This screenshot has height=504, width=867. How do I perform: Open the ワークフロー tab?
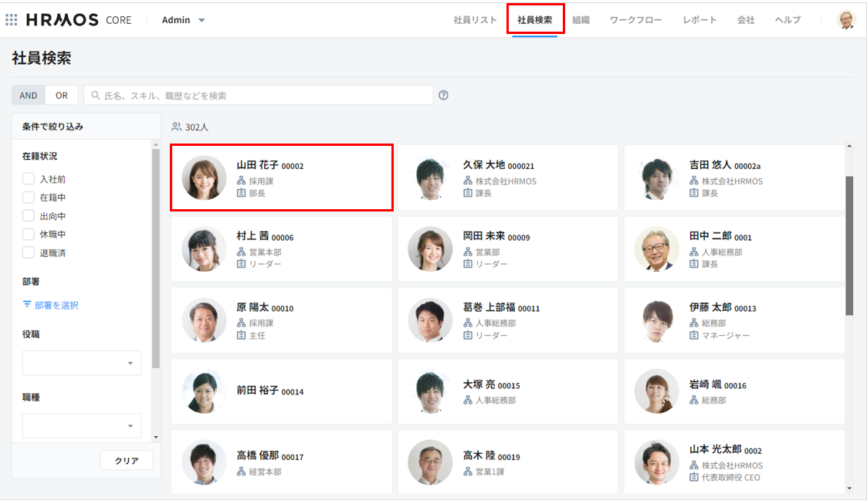635,20
